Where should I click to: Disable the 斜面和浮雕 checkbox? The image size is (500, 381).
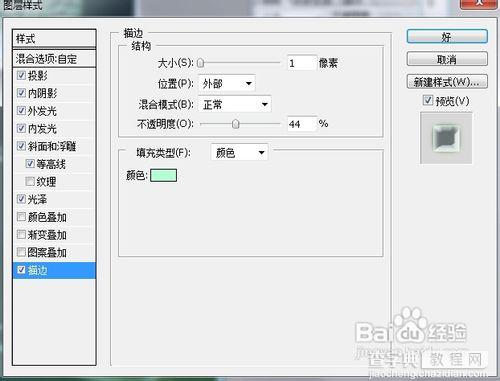pyautogui.click(x=21, y=146)
